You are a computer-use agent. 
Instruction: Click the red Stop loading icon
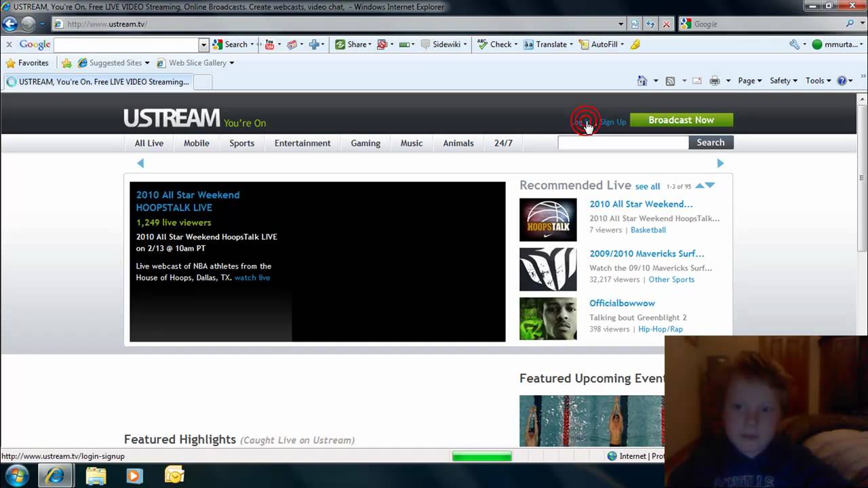tap(666, 24)
